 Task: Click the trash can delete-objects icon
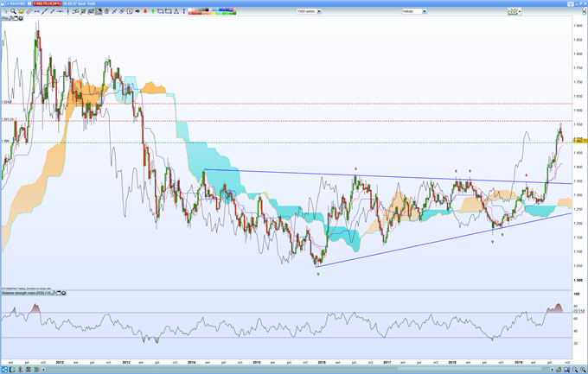(x=106, y=11)
